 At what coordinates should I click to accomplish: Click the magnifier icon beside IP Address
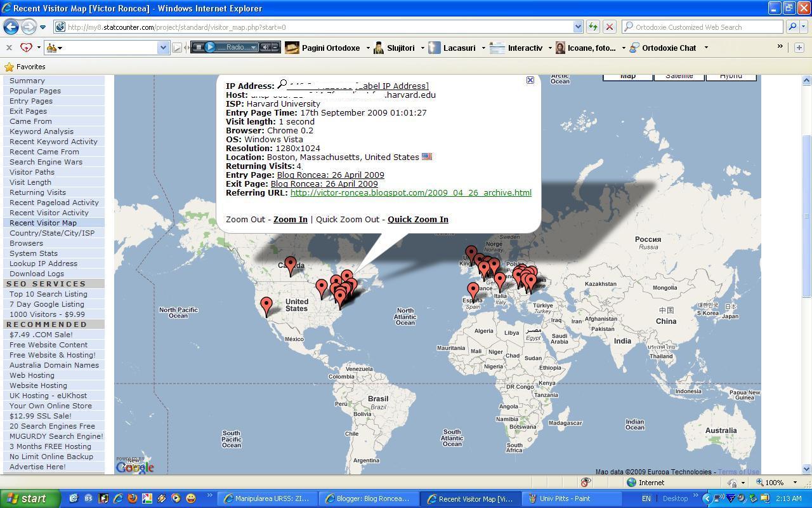282,84
